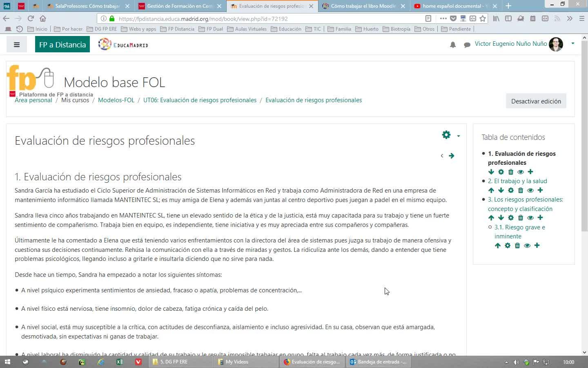The width and height of the screenshot is (588, 368).
Task: Switch to Gestión de Formación en Centros tab
Action: coord(180,6)
